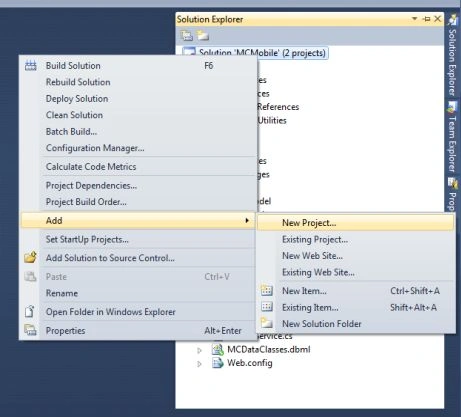This screenshot has width=461, height=417.
Task: Open Configuration Manager
Action: tap(138, 148)
